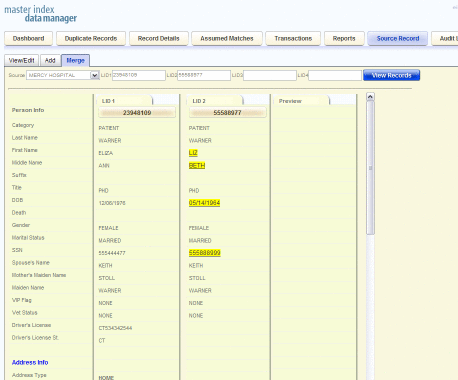Select the Source Record tab

pyautogui.click(x=398, y=39)
